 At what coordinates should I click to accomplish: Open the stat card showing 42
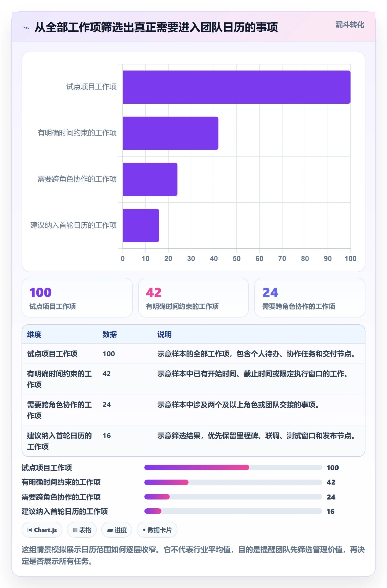(193, 298)
